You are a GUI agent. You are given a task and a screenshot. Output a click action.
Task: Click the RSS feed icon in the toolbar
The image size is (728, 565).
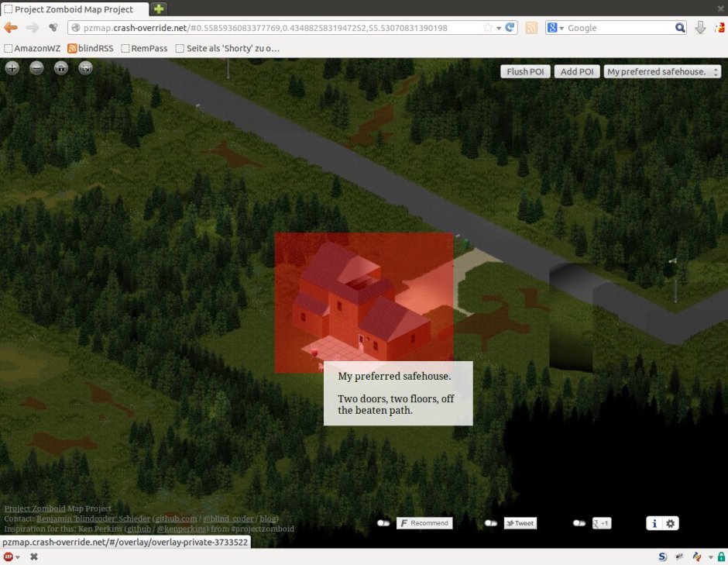531,28
